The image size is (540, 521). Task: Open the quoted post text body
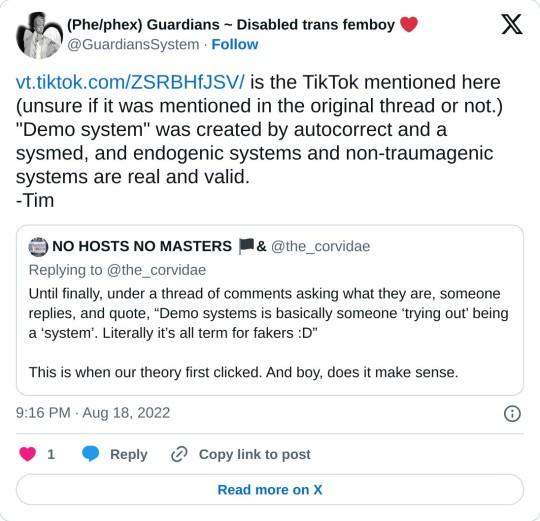(268, 333)
